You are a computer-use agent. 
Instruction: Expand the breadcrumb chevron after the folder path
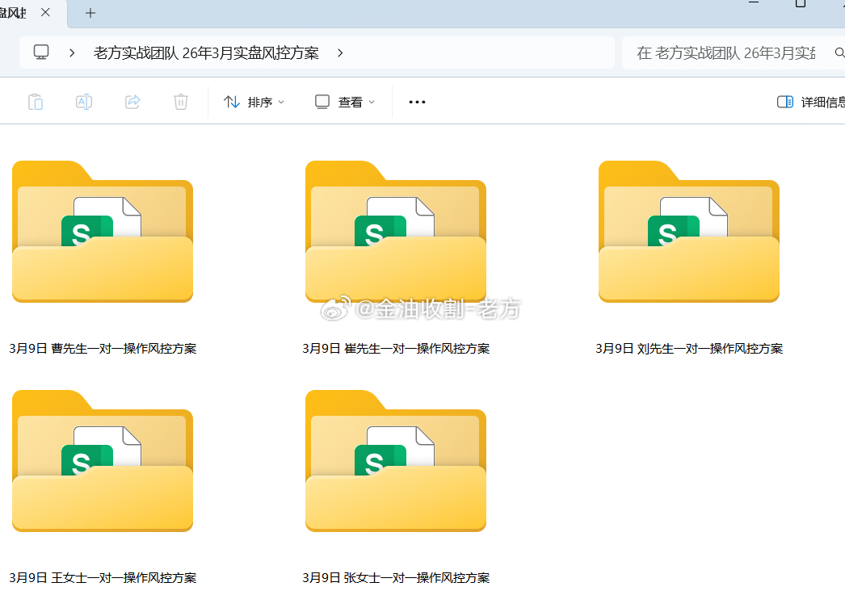[339, 52]
